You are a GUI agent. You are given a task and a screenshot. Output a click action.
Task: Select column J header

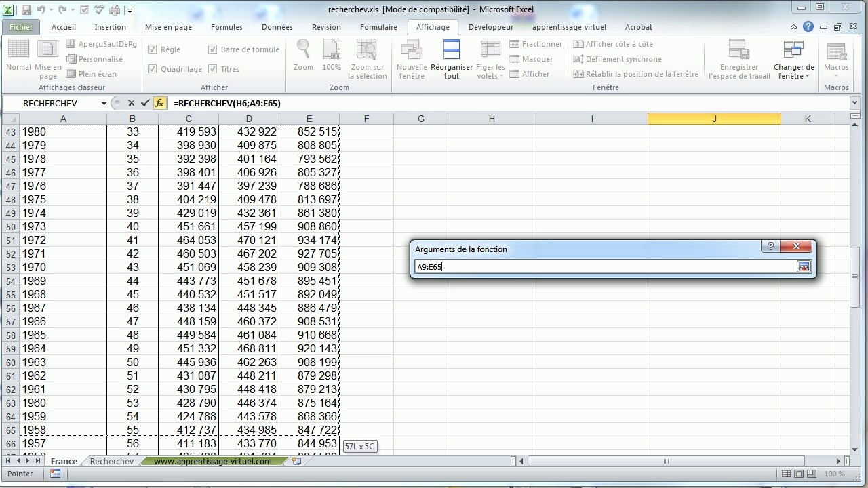tap(714, 119)
